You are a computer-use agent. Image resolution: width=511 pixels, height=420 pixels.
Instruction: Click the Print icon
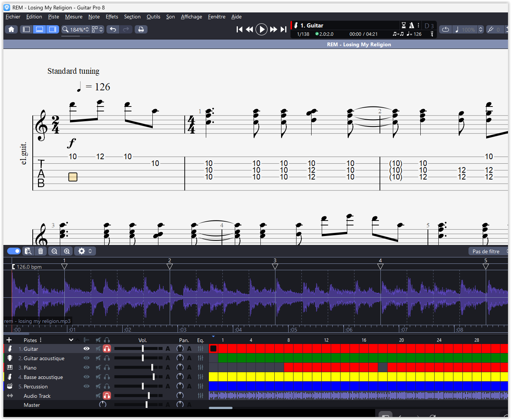click(x=141, y=29)
